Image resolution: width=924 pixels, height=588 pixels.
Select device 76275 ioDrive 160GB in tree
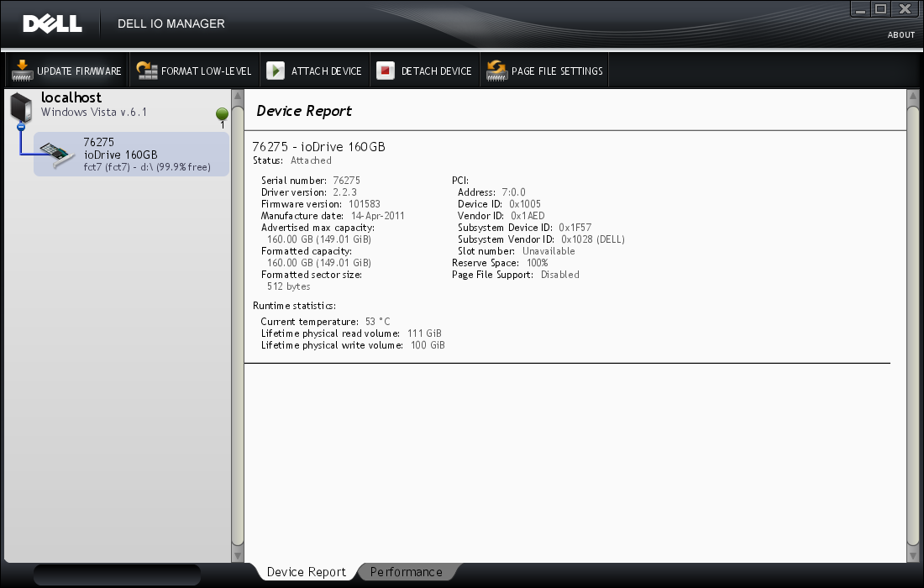coord(131,155)
